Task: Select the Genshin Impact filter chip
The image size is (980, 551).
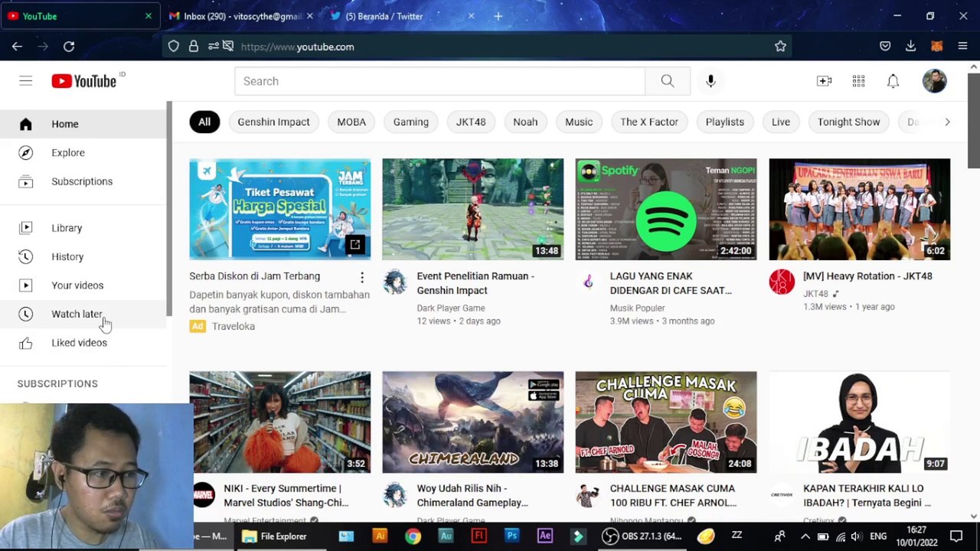Action: (x=273, y=122)
